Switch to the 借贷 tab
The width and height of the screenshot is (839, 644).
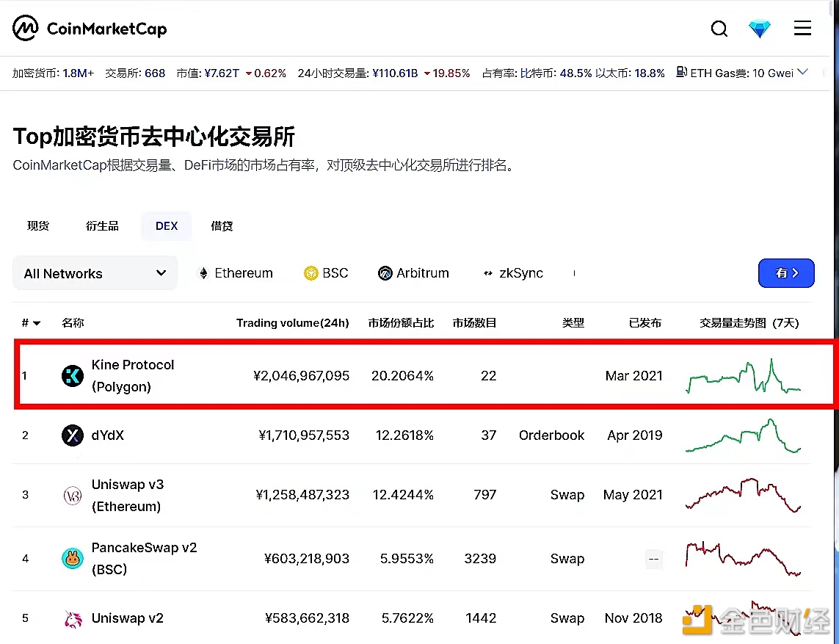point(222,226)
